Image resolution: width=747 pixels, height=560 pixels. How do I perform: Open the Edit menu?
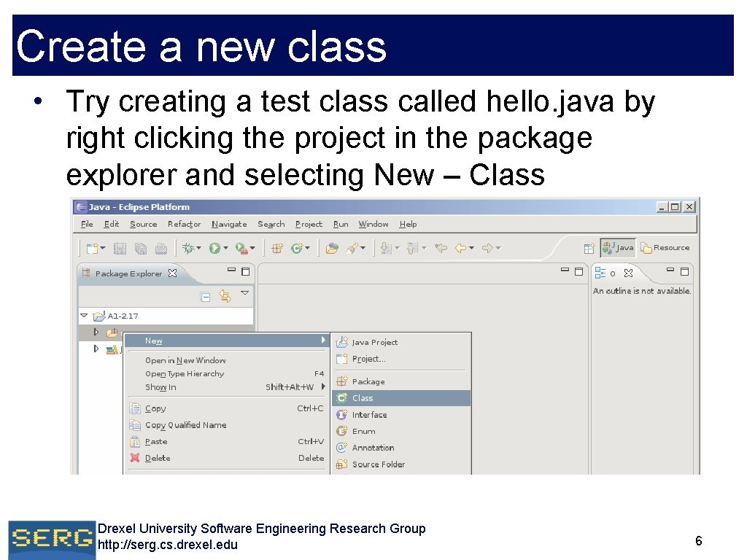pos(112,225)
